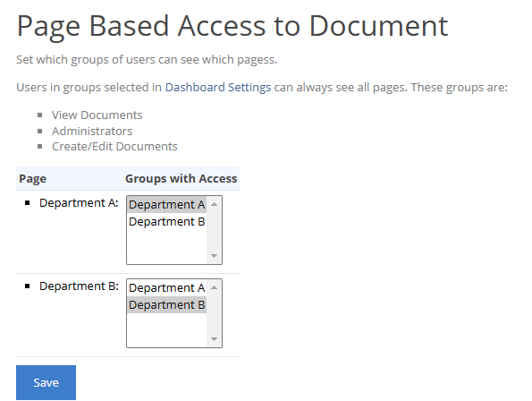Select Department B group for Department B page

coord(166,304)
